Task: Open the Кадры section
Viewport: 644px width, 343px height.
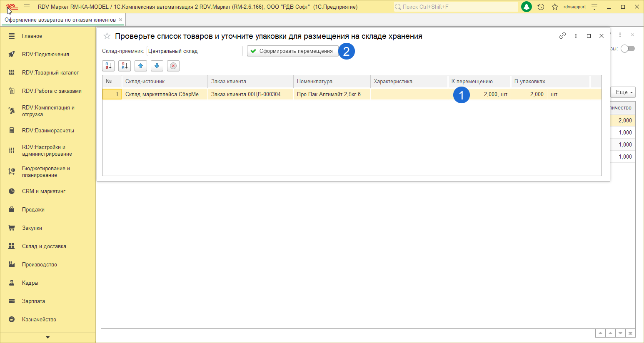Action: tap(48, 283)
